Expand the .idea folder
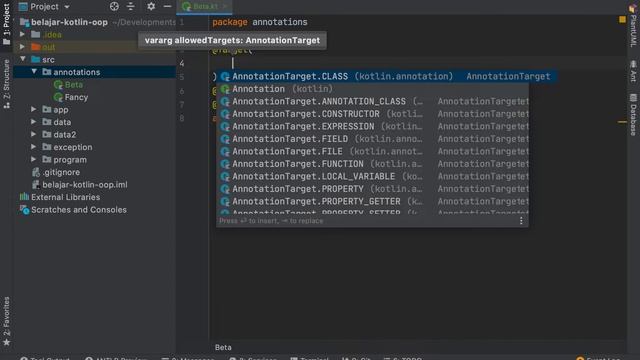Viewport: 640px width, 360px height. coord(22,34)
